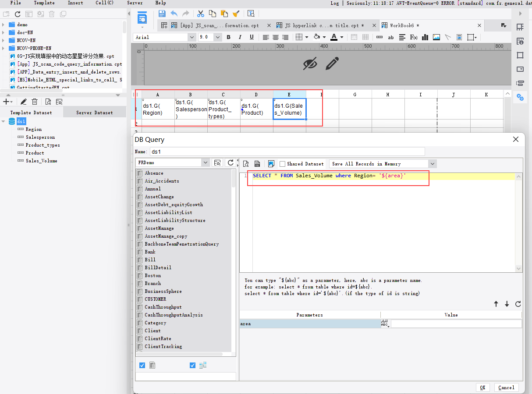Open the Insert menu
532x394 pixels.
point(75,3)
